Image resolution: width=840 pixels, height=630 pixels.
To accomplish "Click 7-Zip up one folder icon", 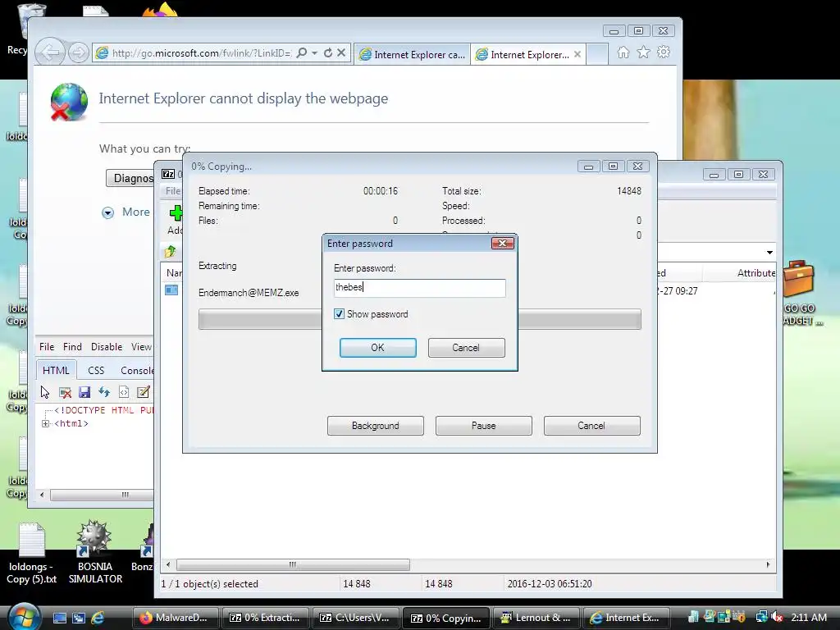I will pos(171,251).
